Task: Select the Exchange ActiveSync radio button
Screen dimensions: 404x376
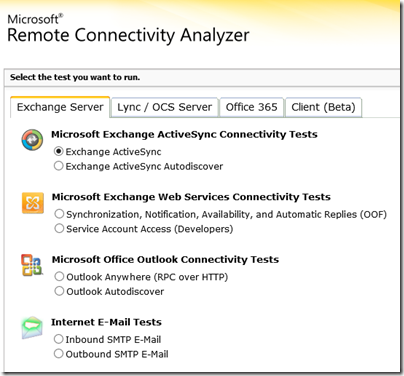Action: (58, 151)
